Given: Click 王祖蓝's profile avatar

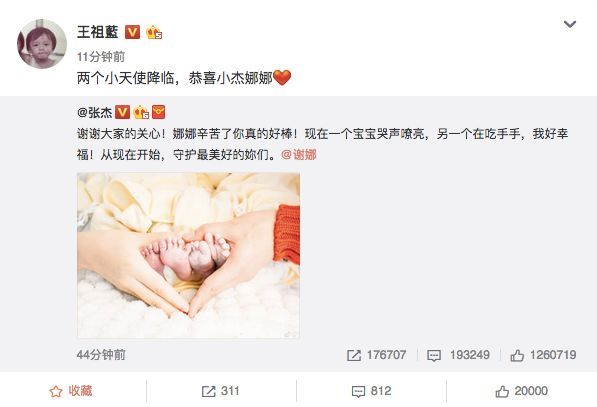Looking at the screenshot, I should [x=42, y=44].
